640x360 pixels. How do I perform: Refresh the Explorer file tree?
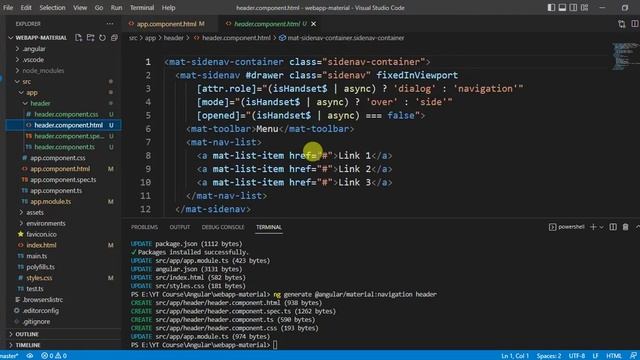click(102, 38)
